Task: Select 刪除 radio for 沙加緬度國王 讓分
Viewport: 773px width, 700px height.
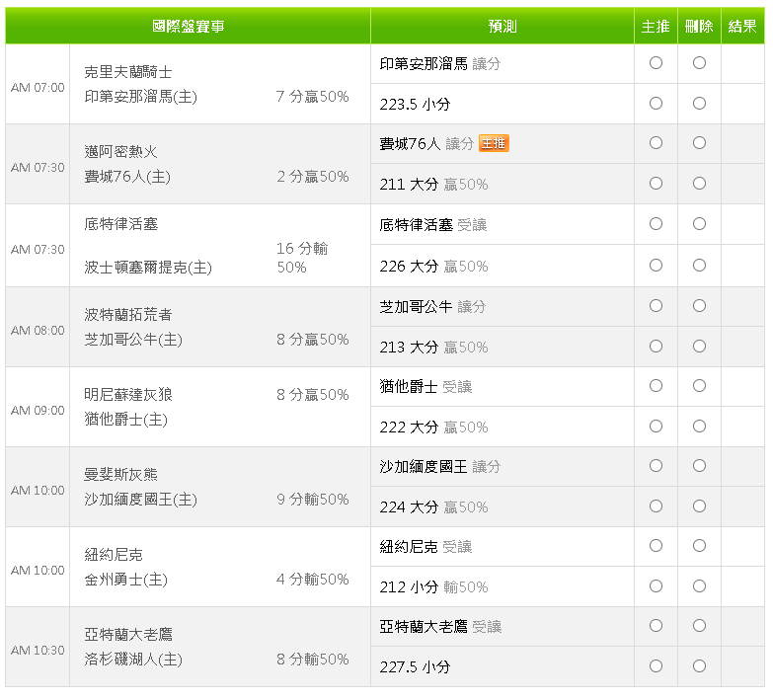Action: 699,465
